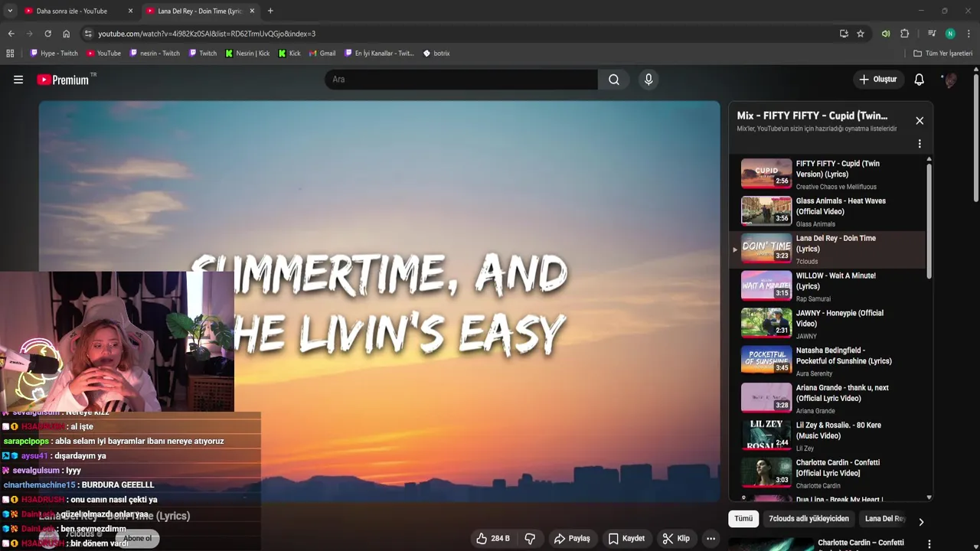Open more actions ellipsis below video

tap(710, 539)
